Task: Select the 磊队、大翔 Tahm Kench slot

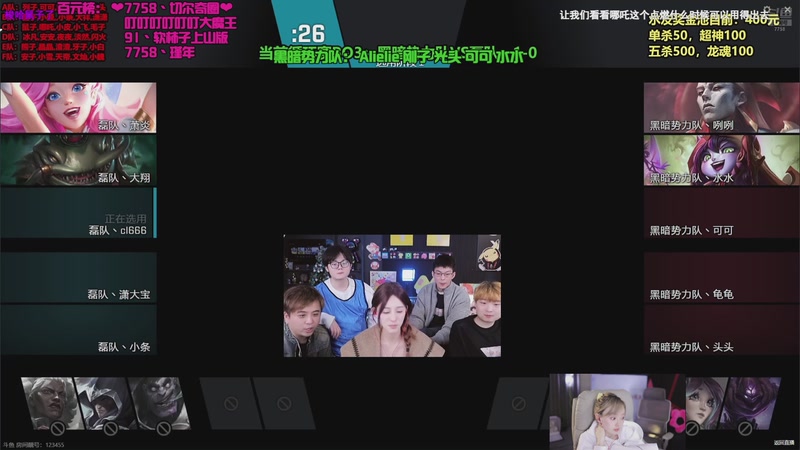Action: point(78,160)
